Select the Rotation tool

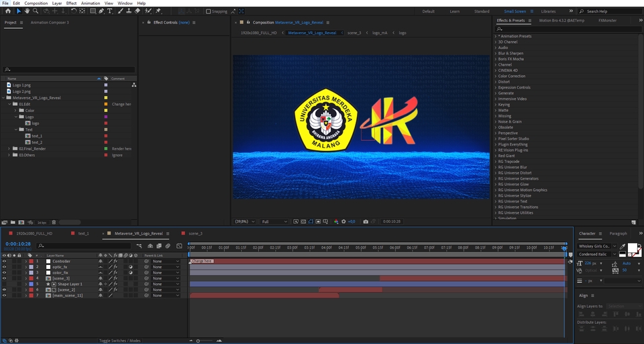74,11
